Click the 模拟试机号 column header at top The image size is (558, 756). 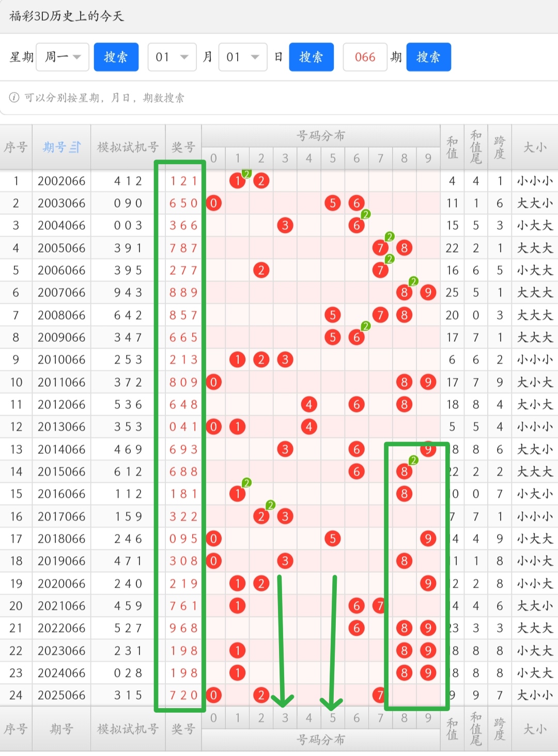click(128, 148)
